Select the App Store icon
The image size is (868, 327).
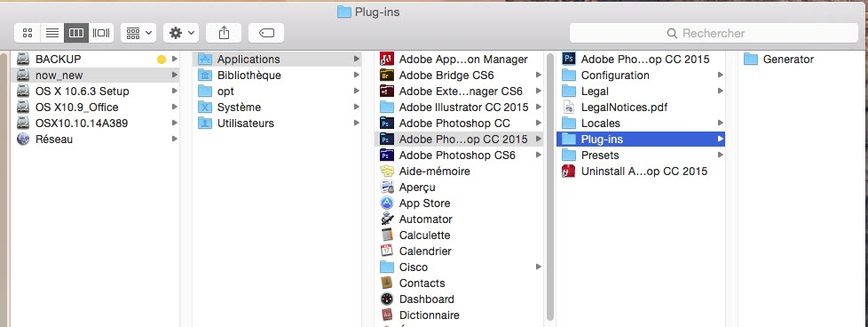click(387, 203)
